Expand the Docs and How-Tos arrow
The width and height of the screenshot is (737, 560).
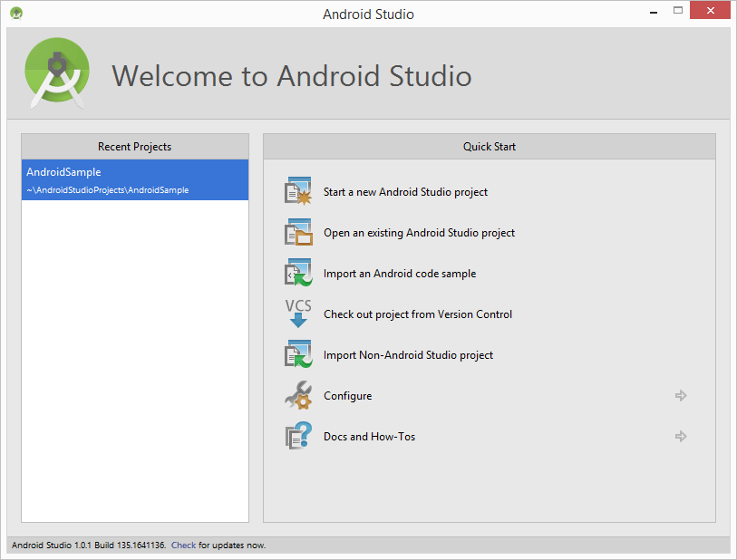(x=680, y=436)
